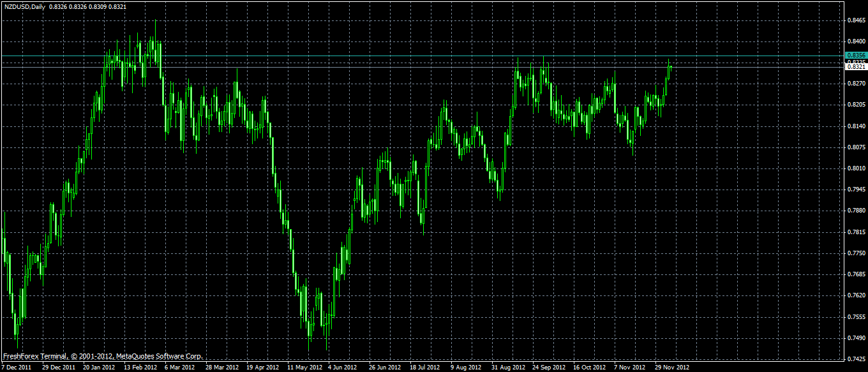Click the 16 Oct 2012 date label

[x=590, y=368]
